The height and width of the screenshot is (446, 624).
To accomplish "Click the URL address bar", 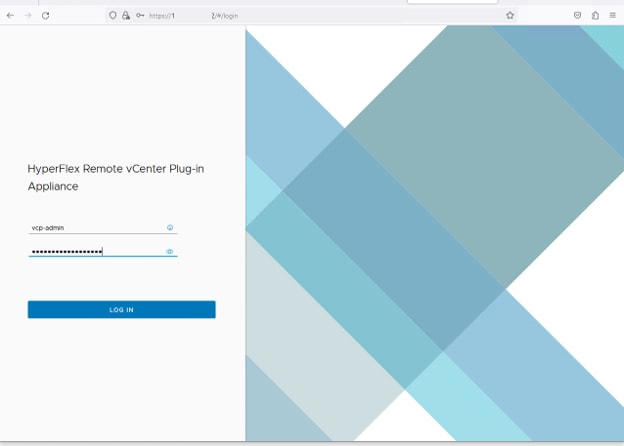I will [310, 16].
